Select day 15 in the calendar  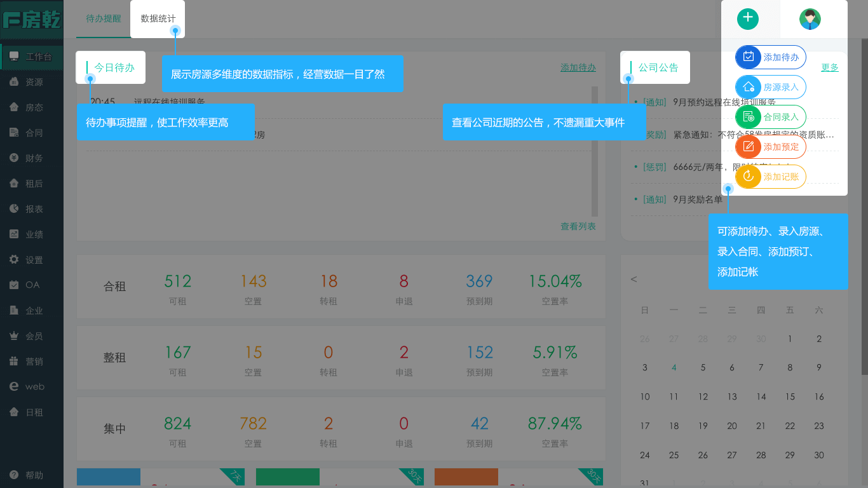(x=790, y=396)
